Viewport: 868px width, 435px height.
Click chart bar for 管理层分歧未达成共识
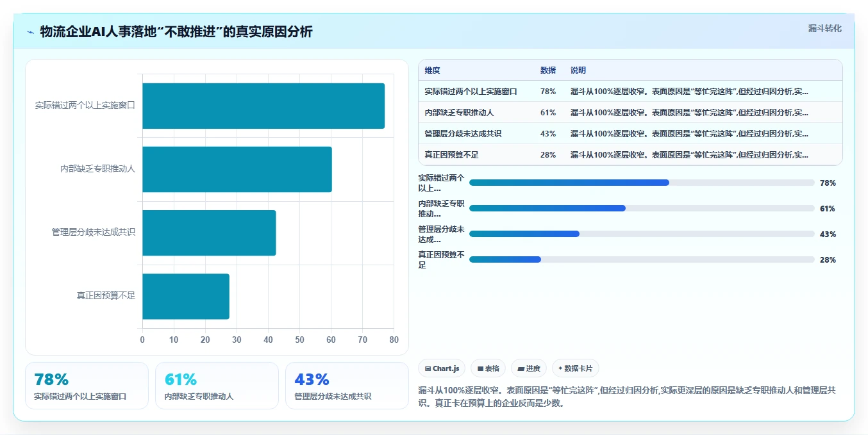pos(209,233)
